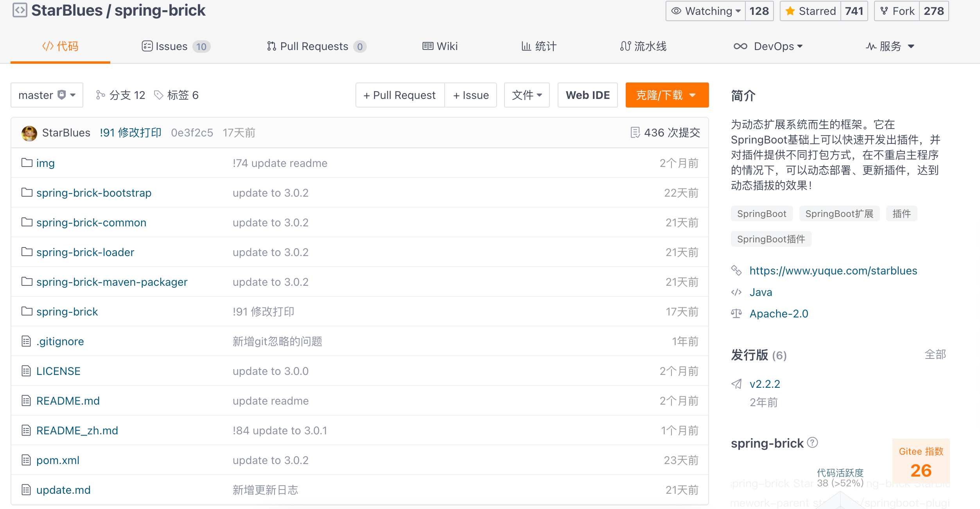Viewport: 980px width, 509px height.
Task: Click the commit history icon by 436 次提交
Action: 635,133
